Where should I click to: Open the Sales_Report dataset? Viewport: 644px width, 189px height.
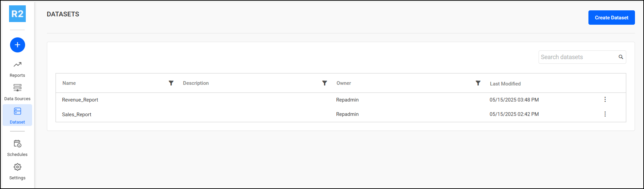pyautogui.click(x=77, y=115)
